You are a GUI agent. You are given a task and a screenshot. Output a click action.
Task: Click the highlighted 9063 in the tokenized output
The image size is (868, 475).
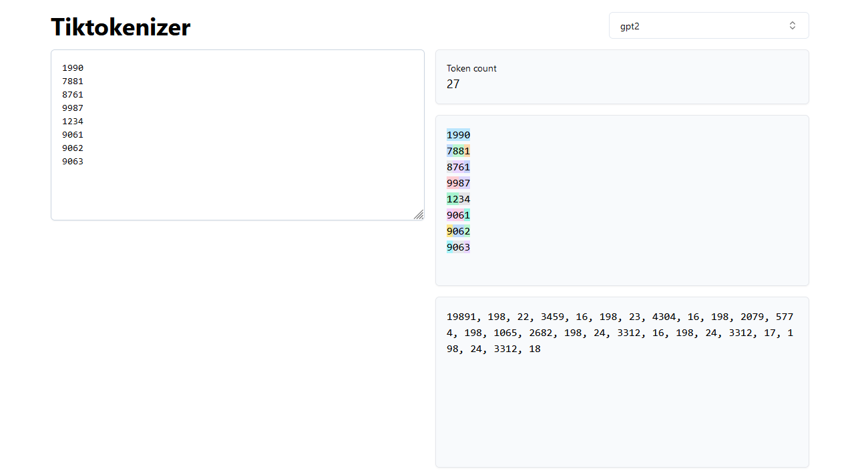pyautogui.click(x=458, y=247)
